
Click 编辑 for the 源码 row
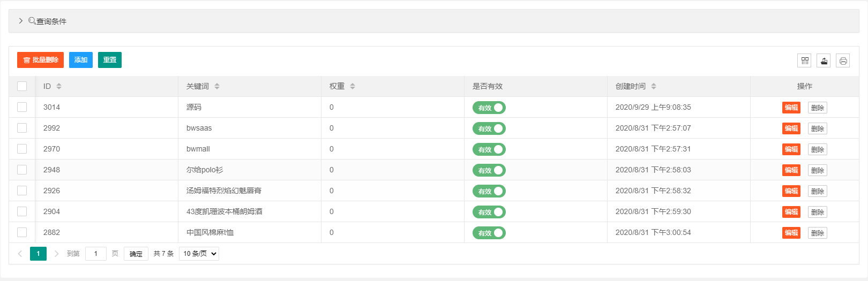coord(791,108)
